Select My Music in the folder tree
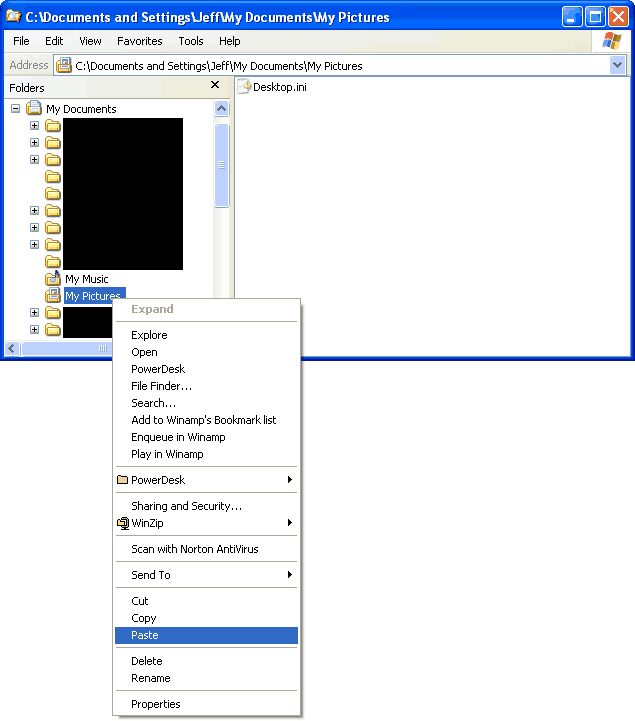 87,279
